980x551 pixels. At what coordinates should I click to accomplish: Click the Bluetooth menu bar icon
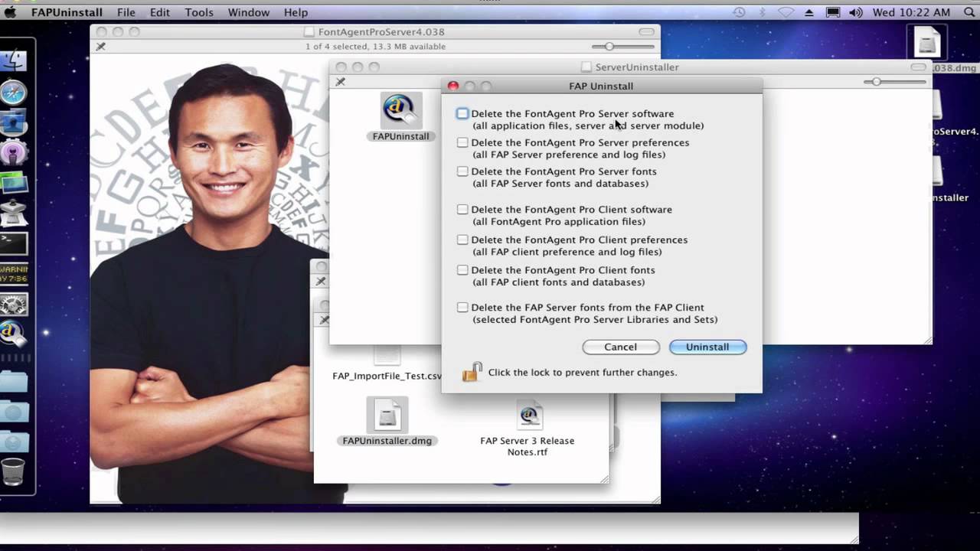tap(761, 12)
